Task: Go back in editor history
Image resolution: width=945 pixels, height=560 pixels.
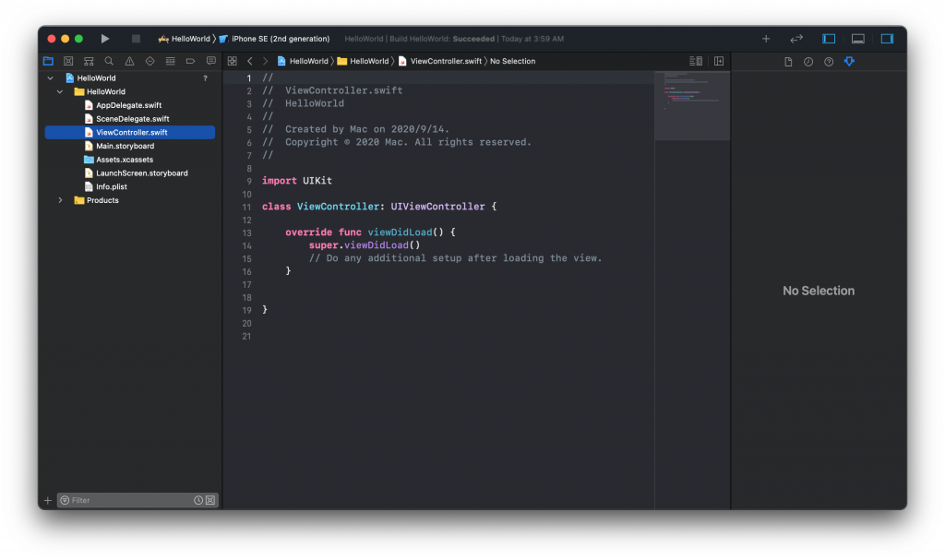Action: coord(249,61)
